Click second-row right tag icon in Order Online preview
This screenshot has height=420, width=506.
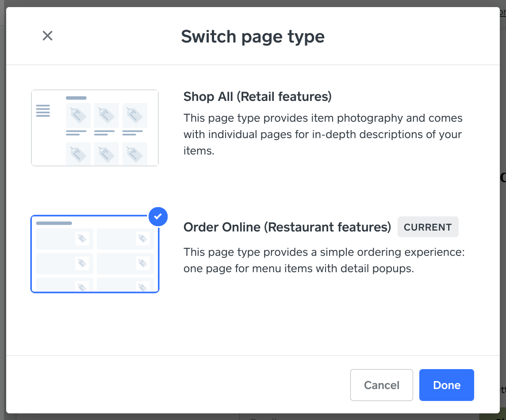pyautogui.click(x=142, y=263)
